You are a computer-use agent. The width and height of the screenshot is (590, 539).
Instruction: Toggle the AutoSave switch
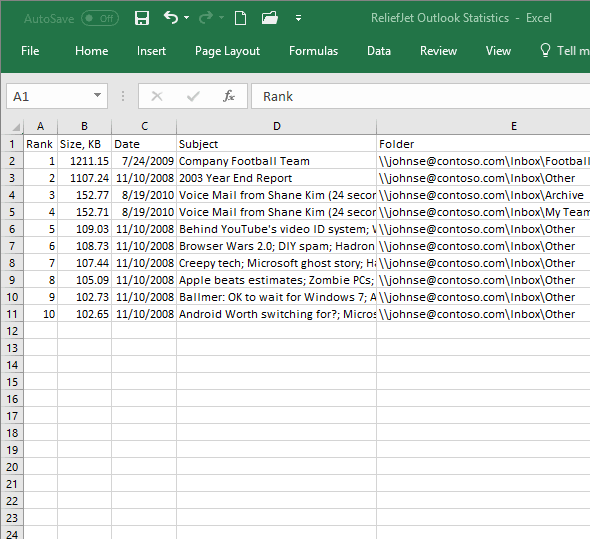coord(100,18)
